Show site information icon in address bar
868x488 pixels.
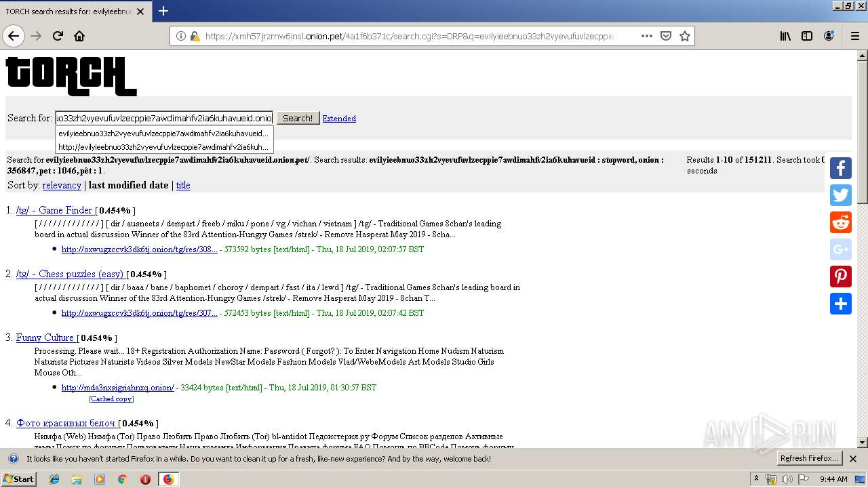point(181,36)
